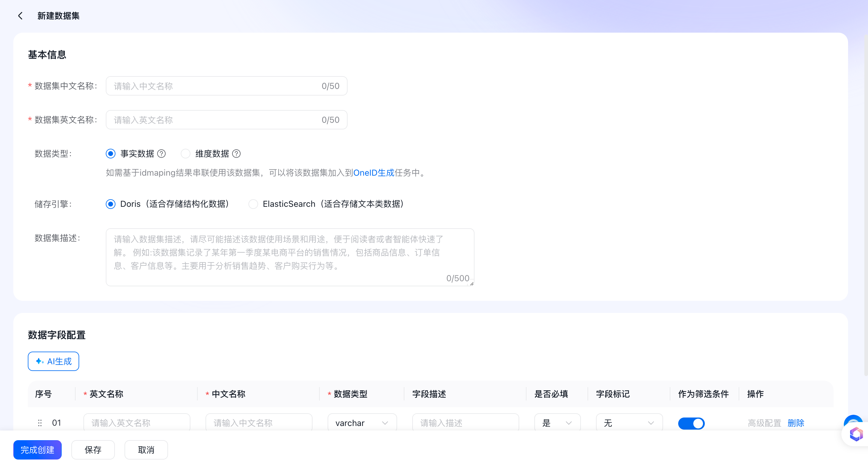Select the 维度数据 radio option

click(185, 153)
